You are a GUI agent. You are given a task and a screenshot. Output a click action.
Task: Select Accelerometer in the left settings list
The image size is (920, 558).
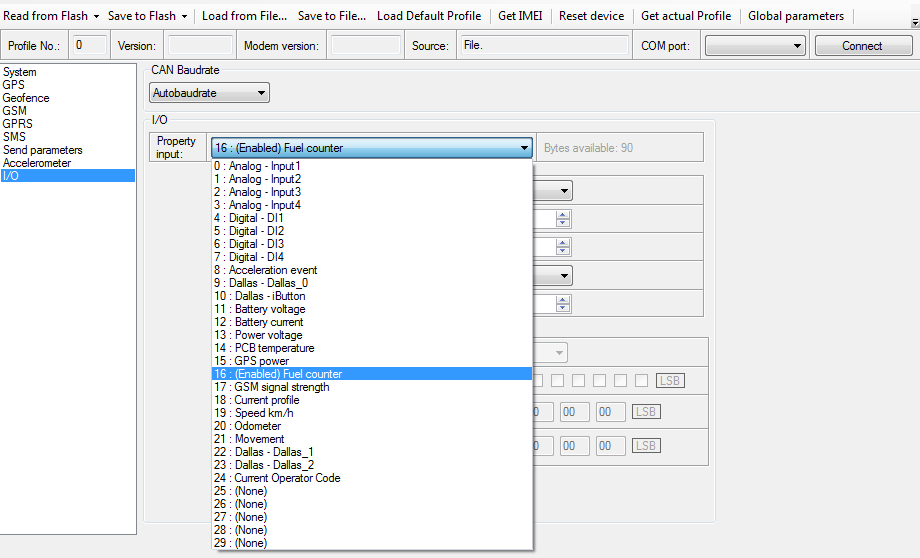pos(37,163)
